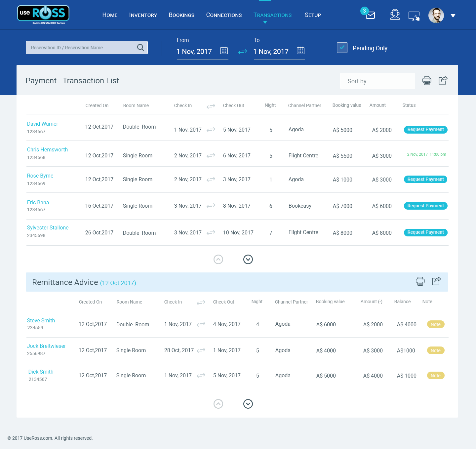Request payment for Eric Bana
Screen dimensions: 476x449
click(425, 206)
